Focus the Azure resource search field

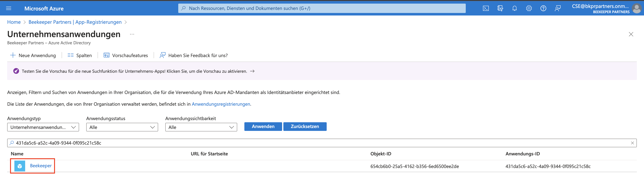pyautogui.click(x=322, y=8)
